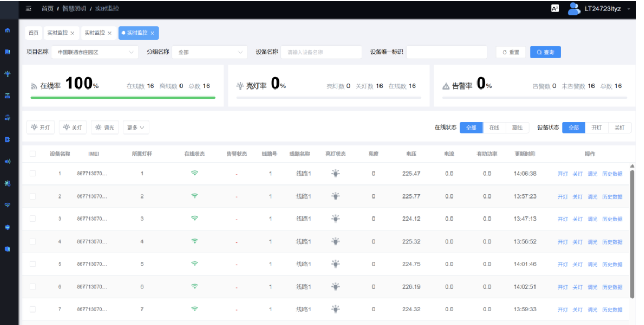Open 历史数据 link for device 2
The height and width of the screenshot is (325, 644).
(612, 197)
